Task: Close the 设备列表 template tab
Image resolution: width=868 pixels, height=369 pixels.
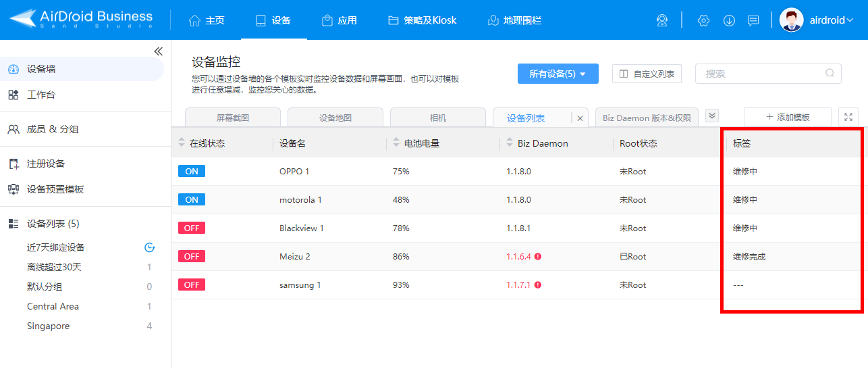Action: tap(580, 118)
